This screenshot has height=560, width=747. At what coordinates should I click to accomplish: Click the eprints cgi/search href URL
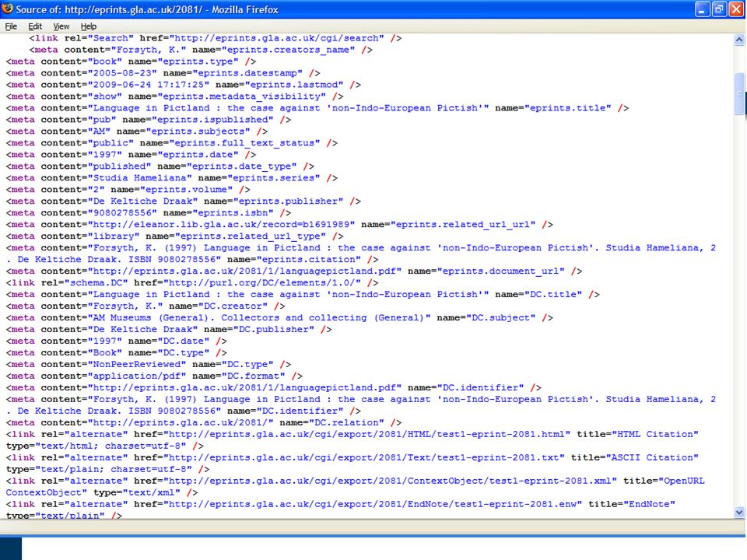pos(277,38)
